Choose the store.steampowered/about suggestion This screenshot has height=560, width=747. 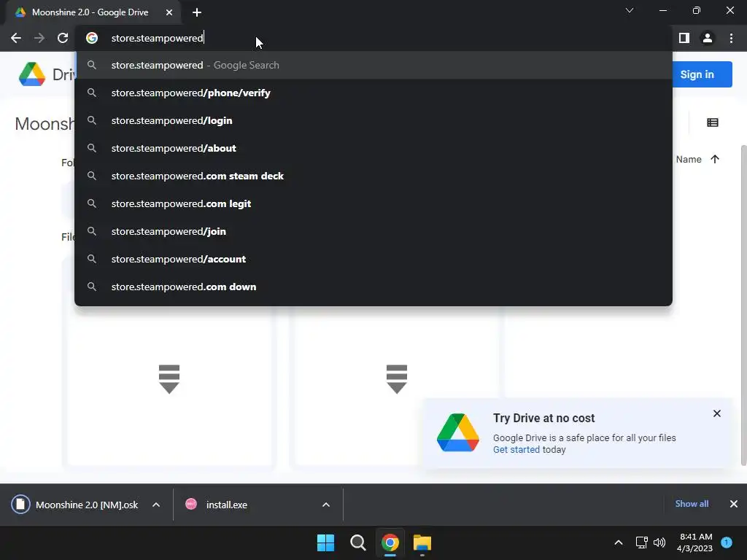(x=373, y=148)
